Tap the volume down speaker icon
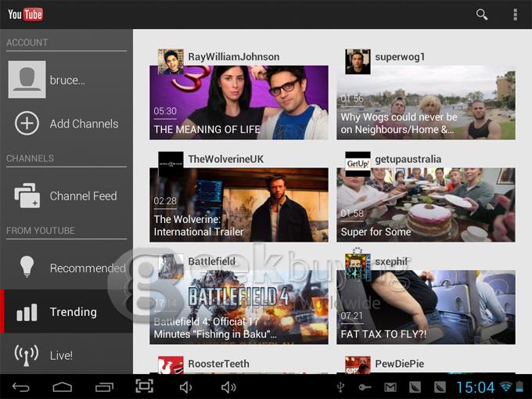The image size is (532, 399). point(185,387)
